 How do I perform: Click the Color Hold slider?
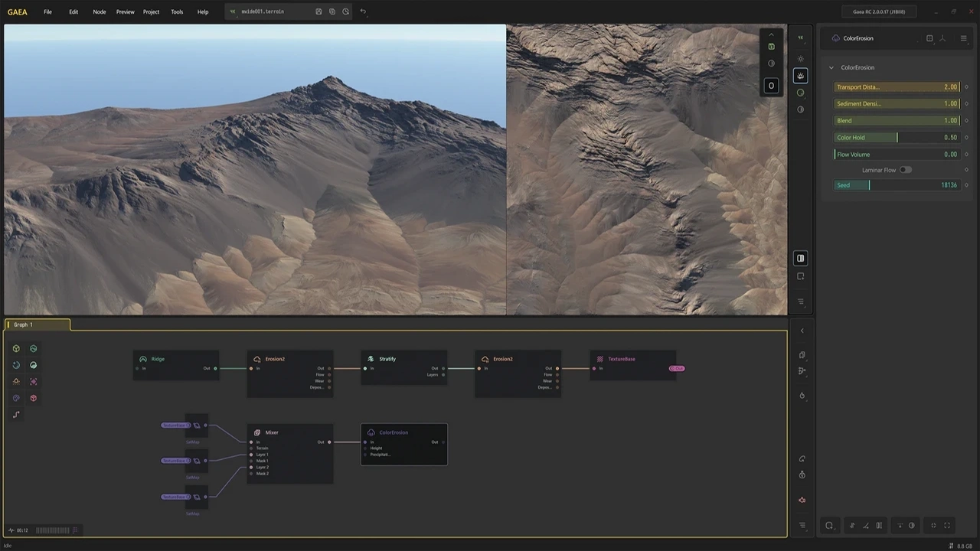pyautogui.click(x=896, y=138)
